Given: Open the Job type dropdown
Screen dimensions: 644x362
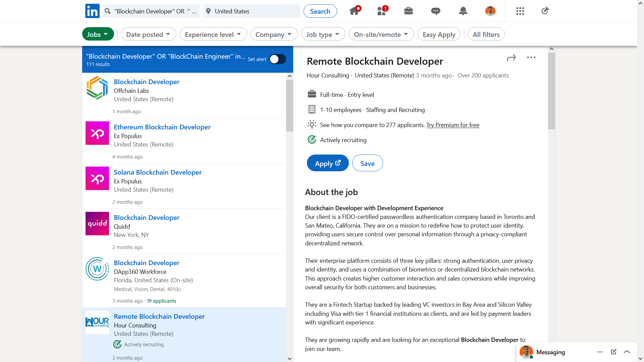Looking at the screenshot, I should (323, 34).
